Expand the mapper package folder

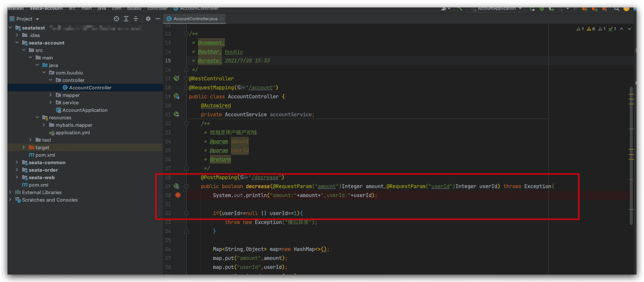point(51,95)
